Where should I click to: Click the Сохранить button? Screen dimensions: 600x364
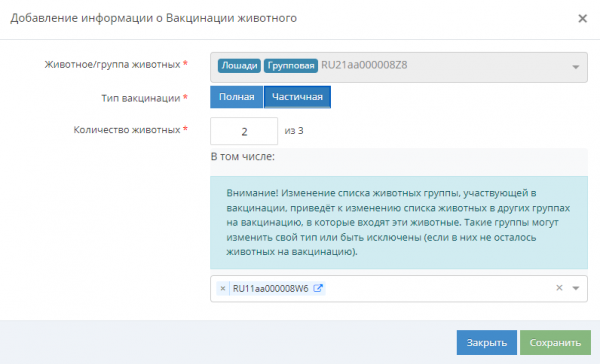tap(555, 343)
